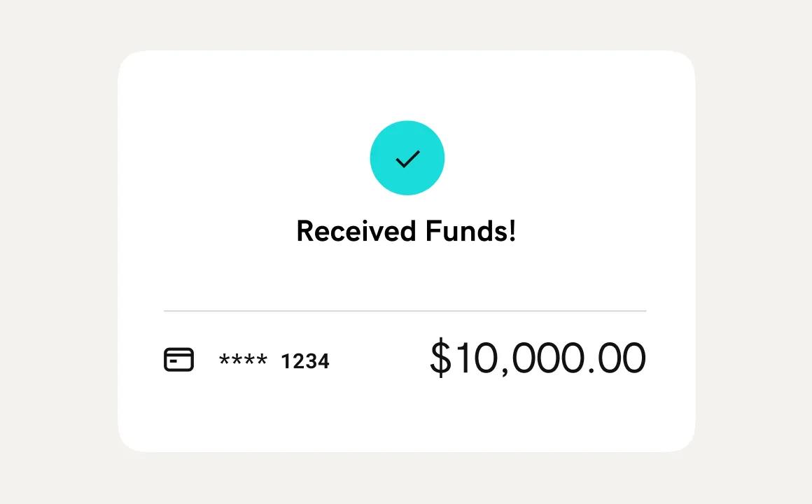Select the card ending digits 1234
The image size is (812, 504).
coord(305,361)
